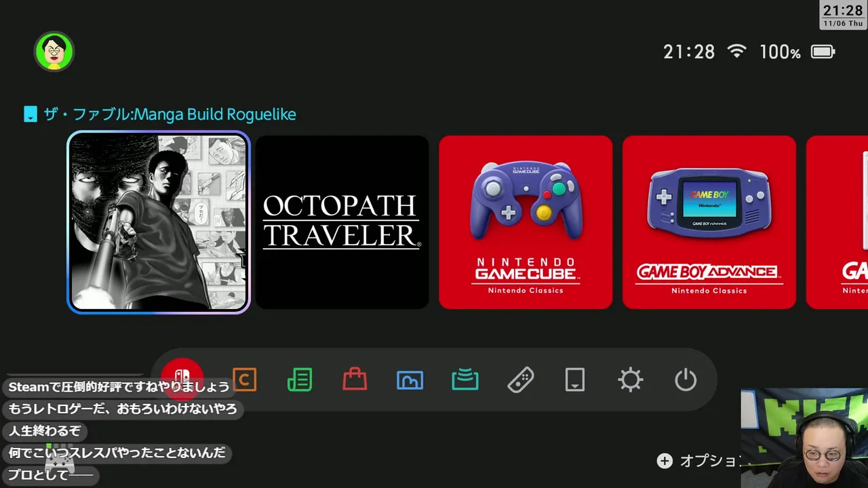Open Game Boy Advance Classics tile
Viewport: 868px width, 488px height.
click(709, 222)
